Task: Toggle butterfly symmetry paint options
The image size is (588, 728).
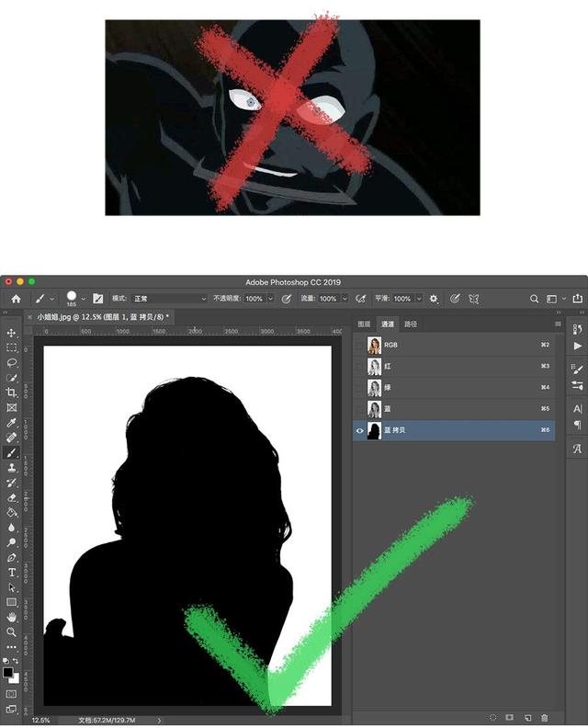Action: click(474, 299)
